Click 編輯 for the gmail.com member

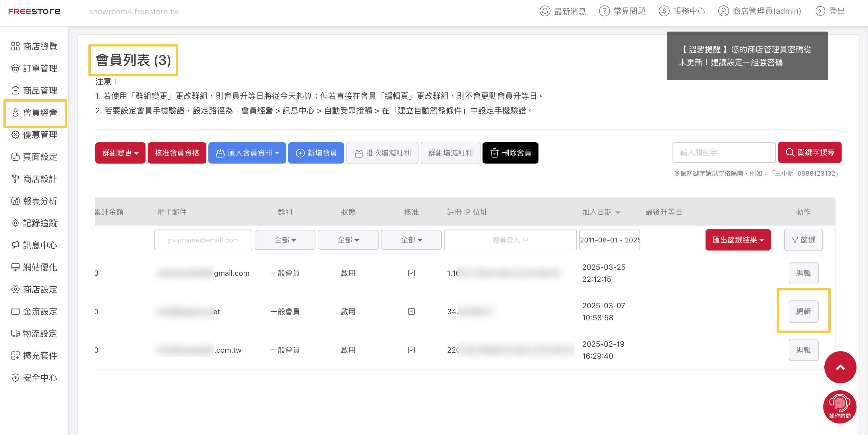tap(803, 273)
